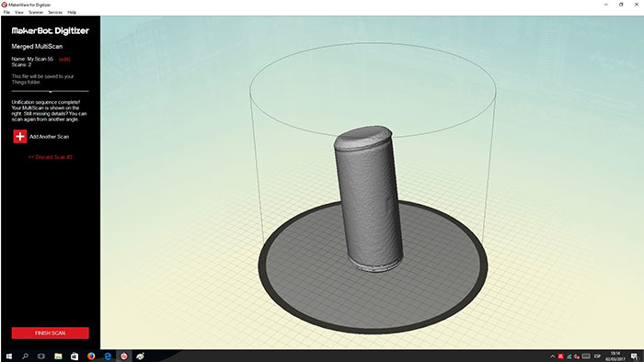Viewport: 644px width, 362px height.
Task: Click the scanned cylinder 3D model
Action: pyautogui.click(x=368, y=198)
